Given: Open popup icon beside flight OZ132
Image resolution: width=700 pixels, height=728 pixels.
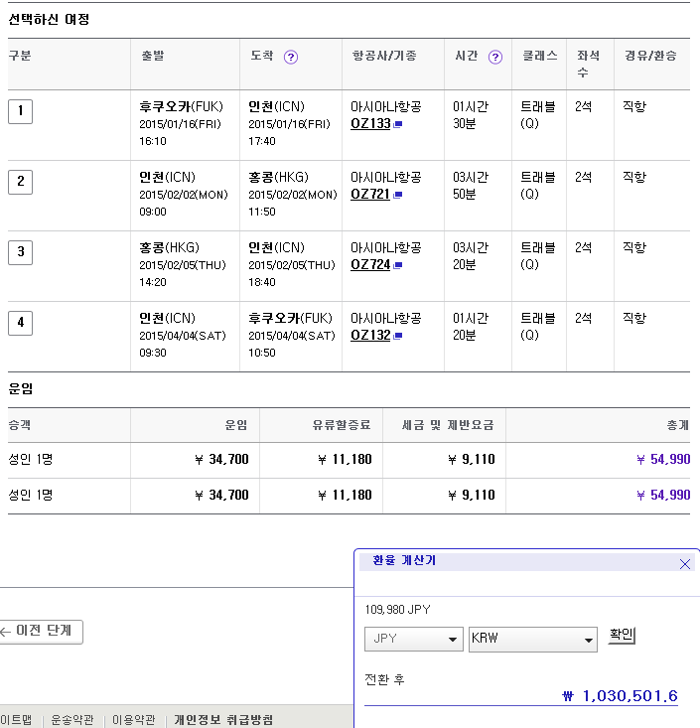Looking at the screenshot, I should pyautogui.click(x=398, y=336).
